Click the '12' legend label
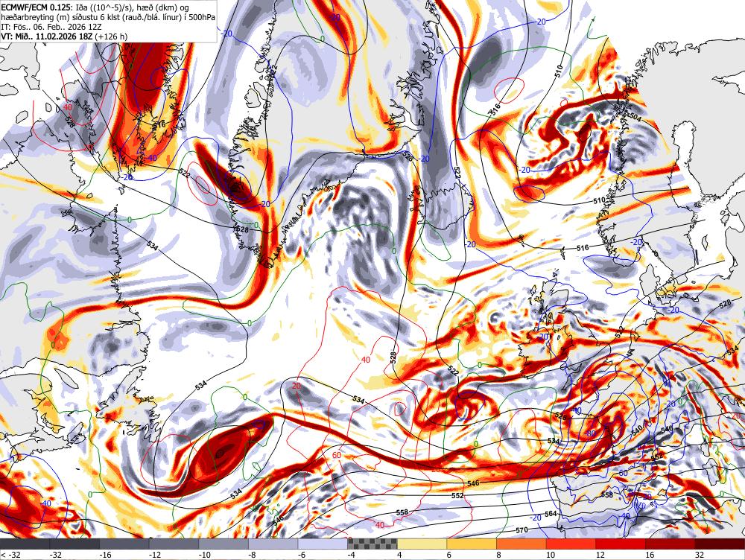The width and height of the screenshot is (745, 560). pos(600,555)
